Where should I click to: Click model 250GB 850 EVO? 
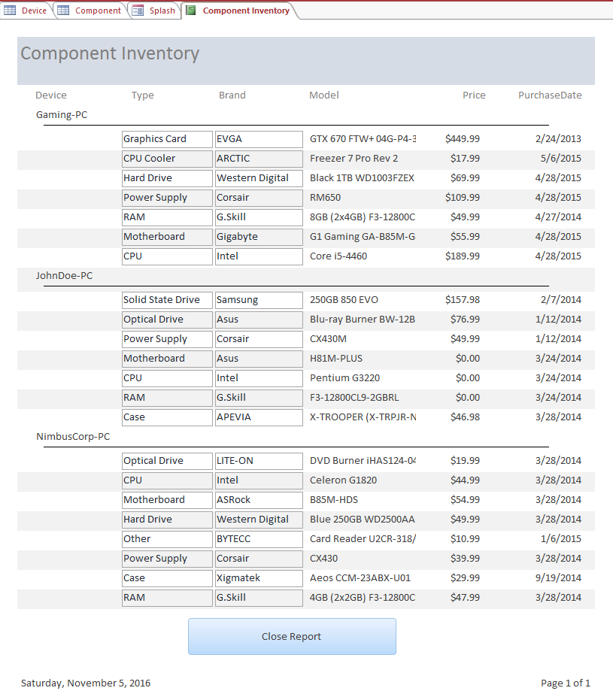344,300
